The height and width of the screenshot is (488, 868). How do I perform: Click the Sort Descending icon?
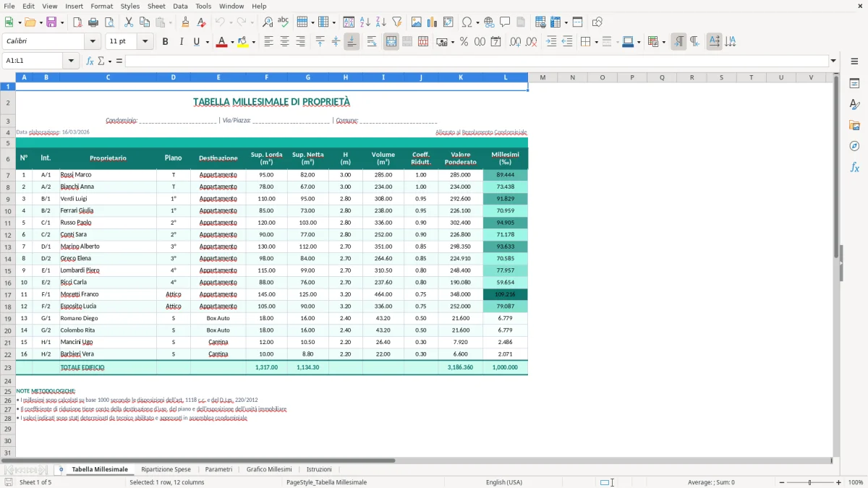[x=380, y=22]
